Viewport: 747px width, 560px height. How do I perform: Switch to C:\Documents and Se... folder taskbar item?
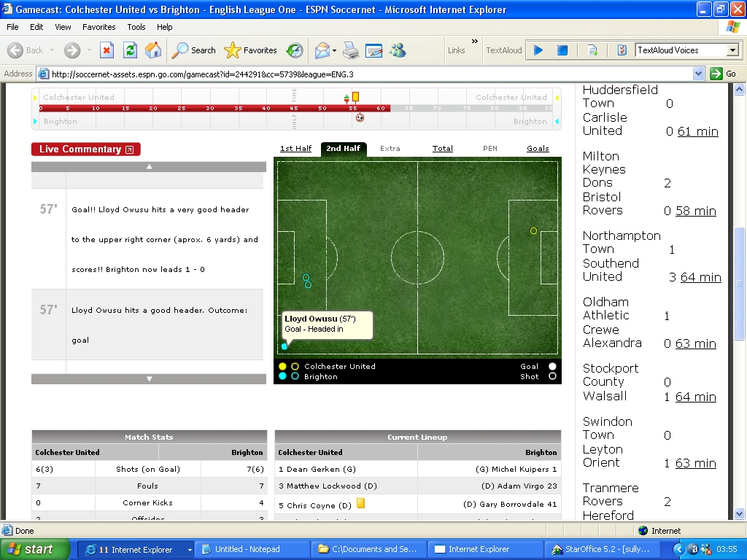coord(368,550)
